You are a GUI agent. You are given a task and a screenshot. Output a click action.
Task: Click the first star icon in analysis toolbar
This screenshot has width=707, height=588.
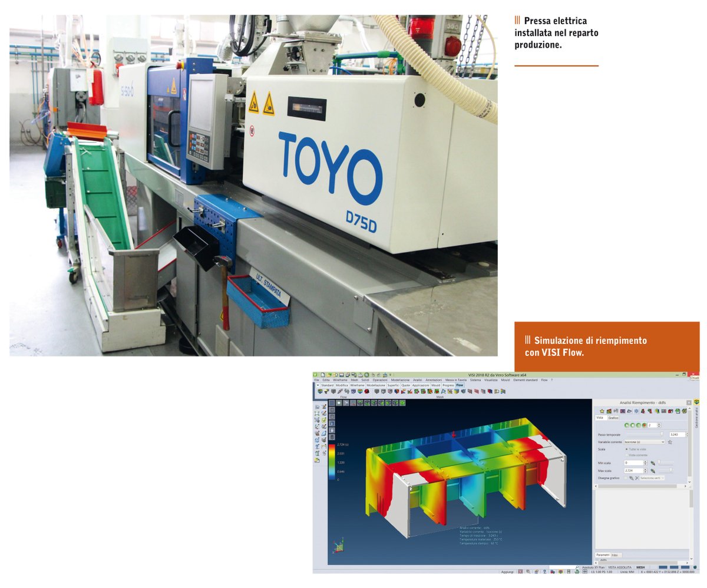[x=602, y=411]
